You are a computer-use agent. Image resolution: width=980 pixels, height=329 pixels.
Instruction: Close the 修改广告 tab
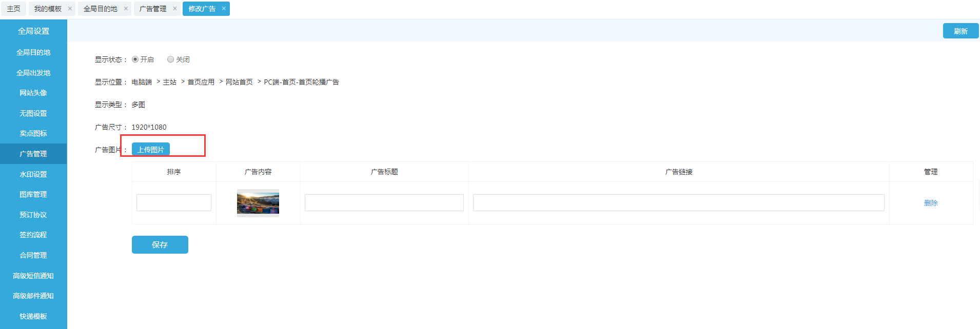click(224, 9)
